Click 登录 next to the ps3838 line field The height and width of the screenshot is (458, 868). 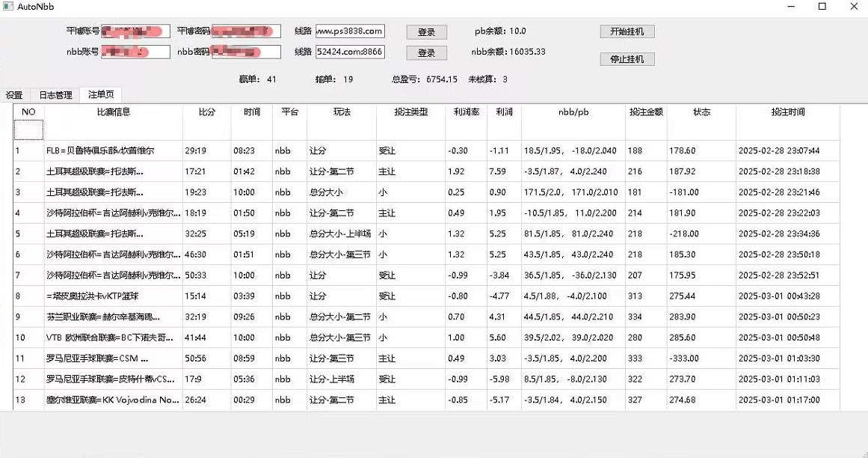pos(426,31)
